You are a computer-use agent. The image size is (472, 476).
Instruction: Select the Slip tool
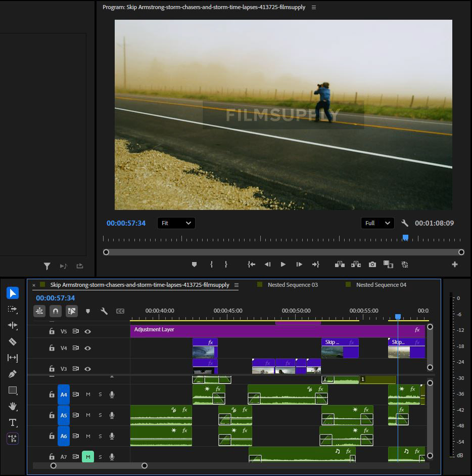(13, 358)
